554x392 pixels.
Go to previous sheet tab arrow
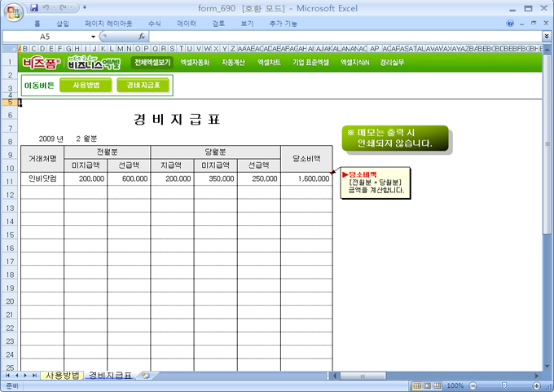click(x=16, y=376)
